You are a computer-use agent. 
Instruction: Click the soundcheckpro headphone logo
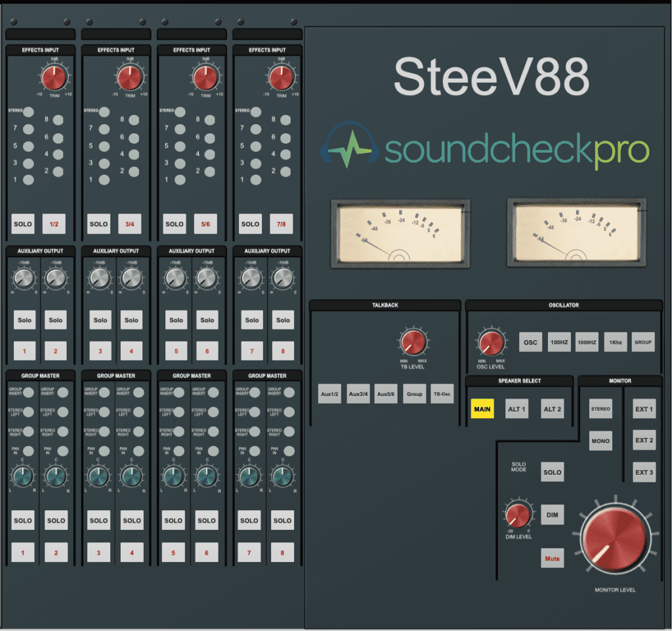350,145
